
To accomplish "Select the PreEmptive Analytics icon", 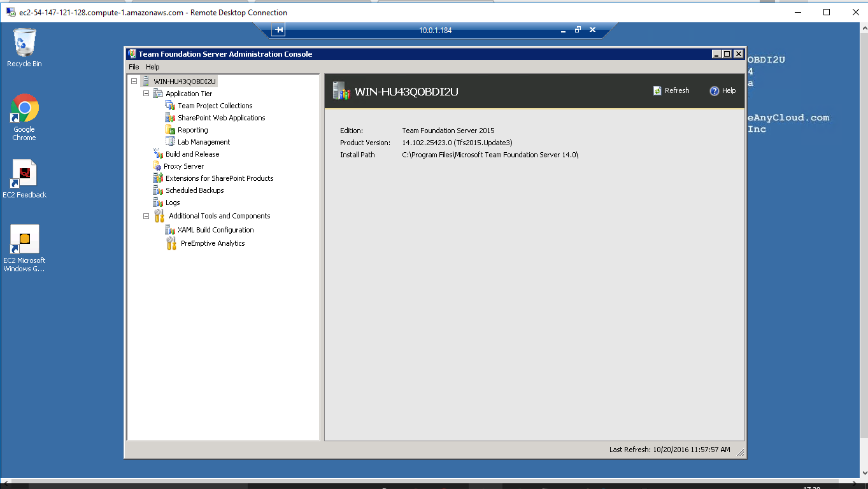I will click(171, 243).
